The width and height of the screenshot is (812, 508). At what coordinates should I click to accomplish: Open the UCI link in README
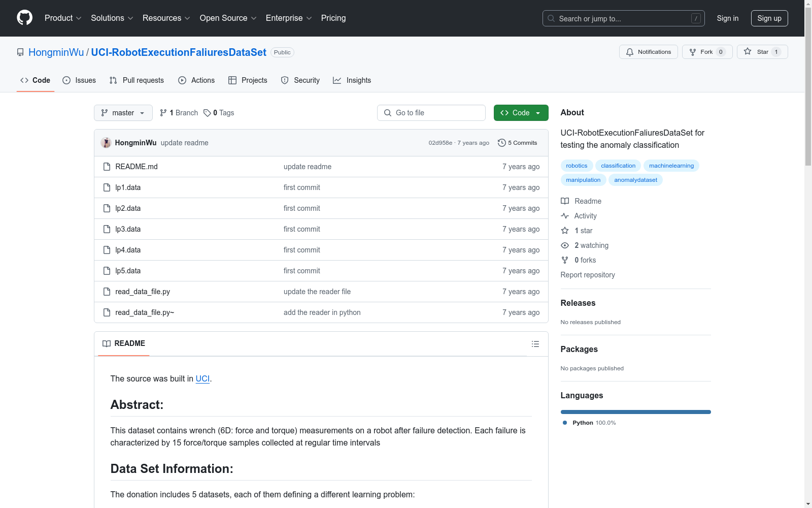tap(202, 378)
